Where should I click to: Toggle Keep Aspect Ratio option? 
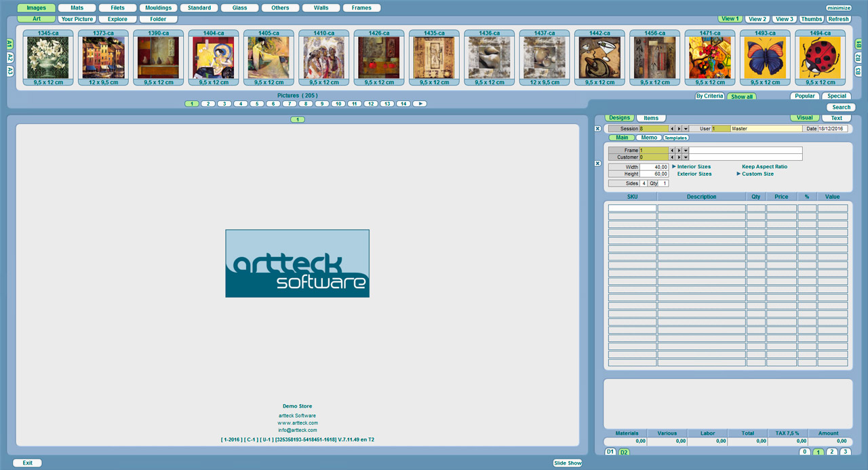click(765, 166)
